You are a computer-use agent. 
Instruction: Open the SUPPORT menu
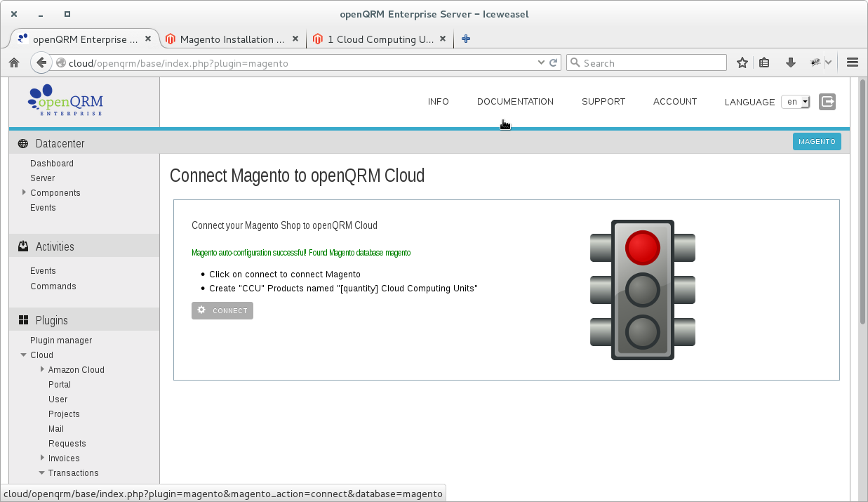pyautogui.click(x=603, y=102)
